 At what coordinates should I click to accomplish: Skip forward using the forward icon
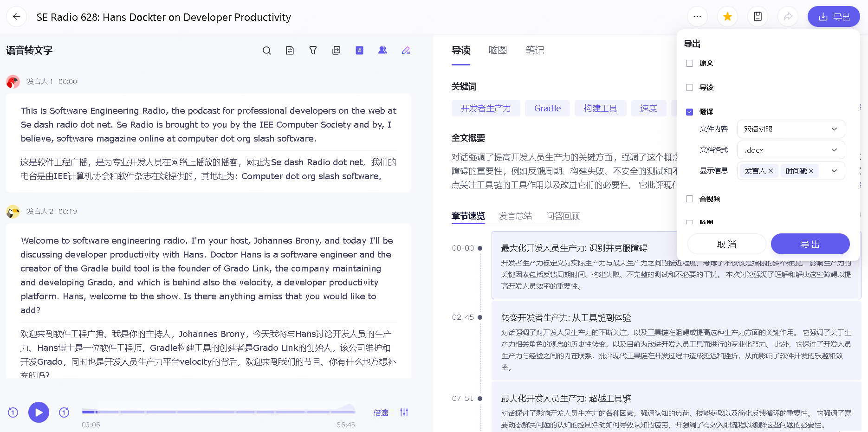point(64,412)
